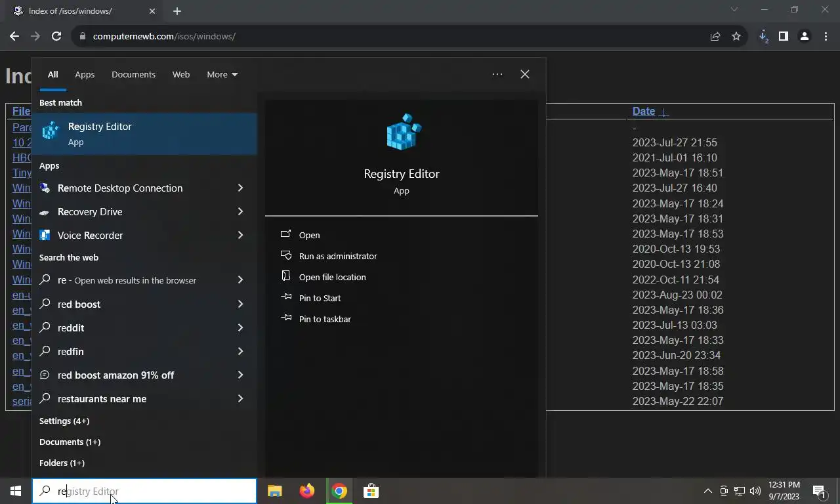Screen dimensions: 840x504
Task: Open Chrome profile avatar menu
Action: click(804, 36)
